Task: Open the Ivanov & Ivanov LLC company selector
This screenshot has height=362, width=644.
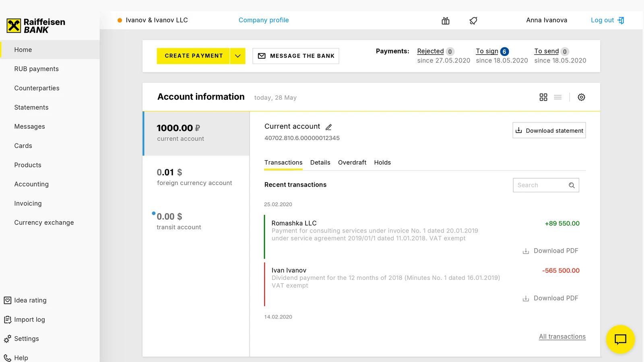Action: point(153,20)
